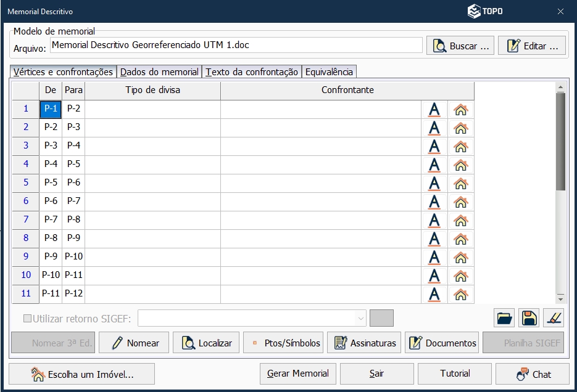Click the Gerar Memorial button
This screenshot has width=577, height=392.
[297, 374]
